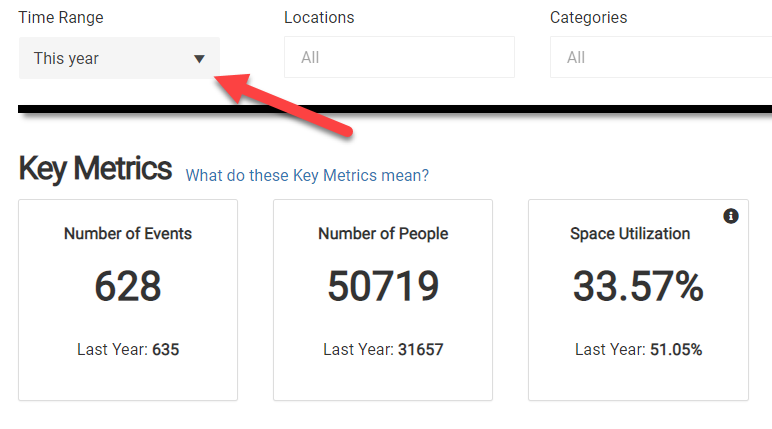
Task: Click the 50719 people value
Action: pyautogui.click(x=383, y=286)
